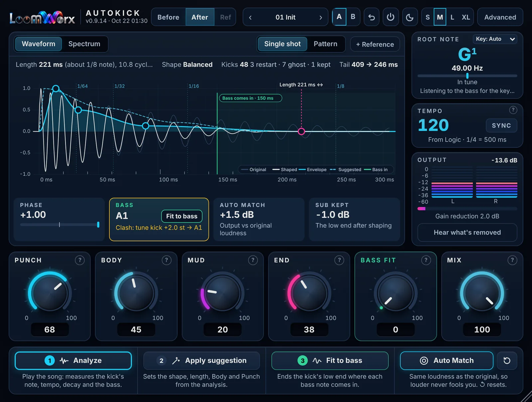
Task: Click step 2 Apply suggestion button
Action: (201, 361)
